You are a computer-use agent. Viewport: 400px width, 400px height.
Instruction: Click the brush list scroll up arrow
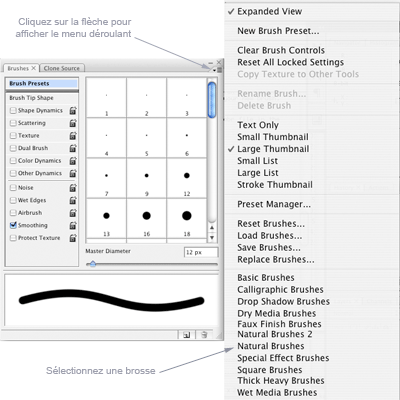[212, 228]
